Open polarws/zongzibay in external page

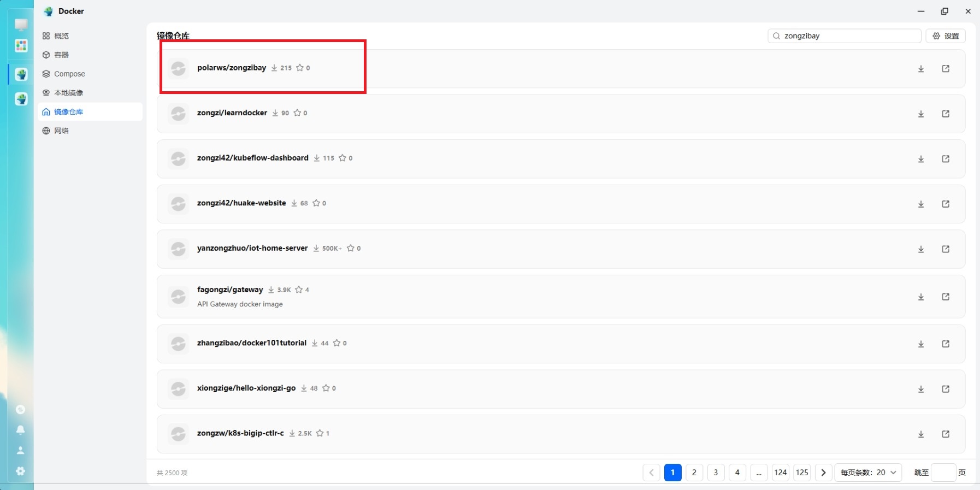tap(946, 69)
